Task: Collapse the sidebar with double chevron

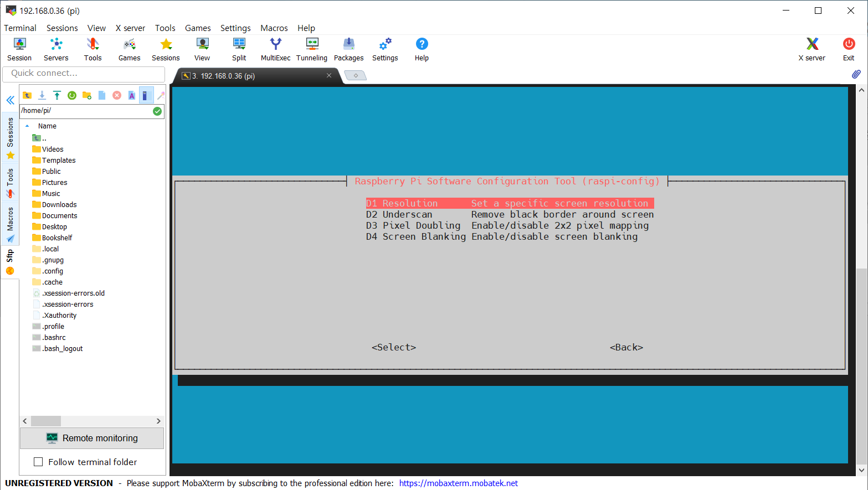Action: coord(10,100)
